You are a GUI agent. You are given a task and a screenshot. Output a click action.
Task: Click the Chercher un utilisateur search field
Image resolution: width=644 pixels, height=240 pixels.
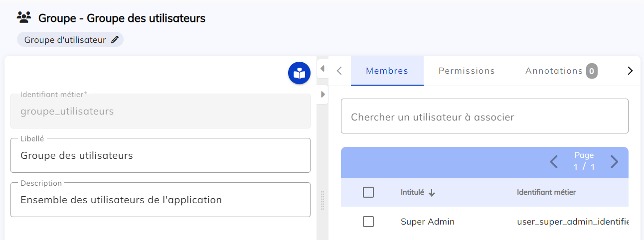pos(484,117)
